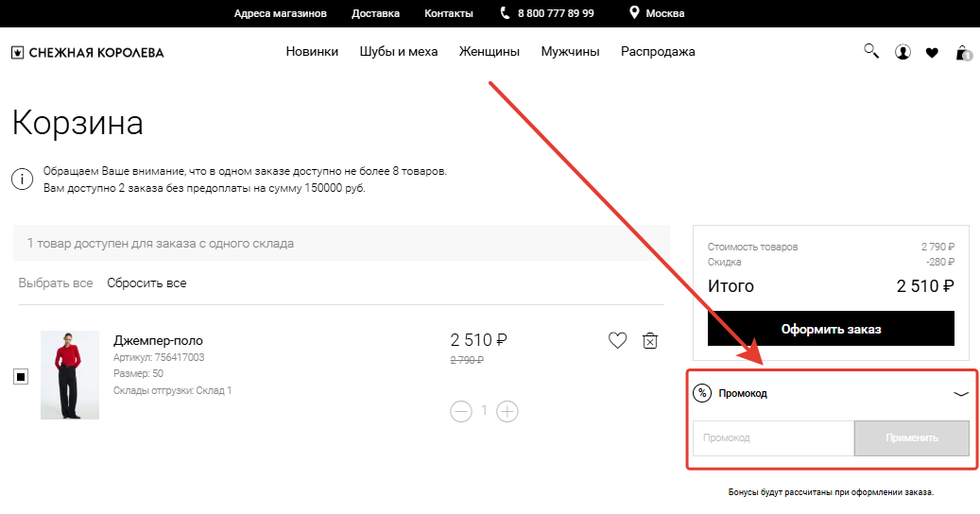Increase quantity with plus button
Viewport: 980px width, 514px height.
coord(507,411)
